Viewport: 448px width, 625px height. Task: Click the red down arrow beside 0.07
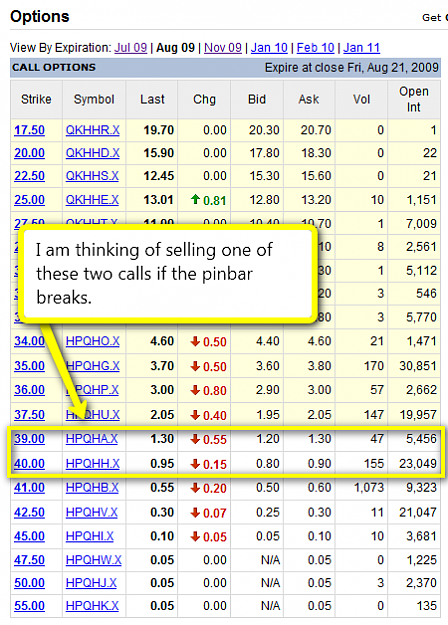[x=195, y=513]
